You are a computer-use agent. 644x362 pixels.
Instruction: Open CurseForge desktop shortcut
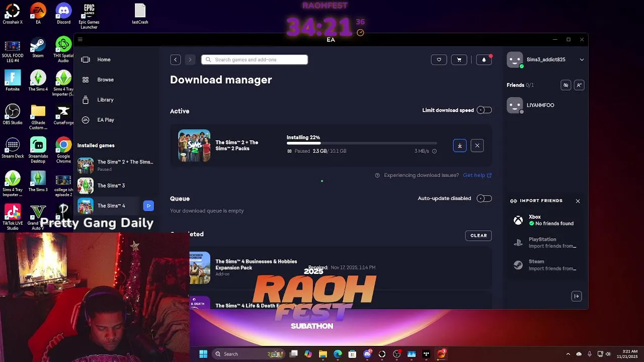pyautogui.click(x=63, y=115)
